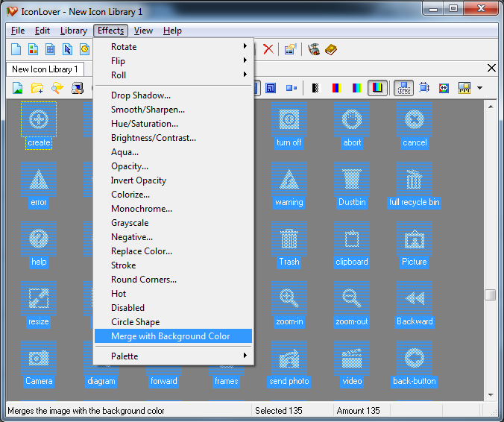Click the blue frame with handles icon
504x422 pixels.
(x=424, y=87)
